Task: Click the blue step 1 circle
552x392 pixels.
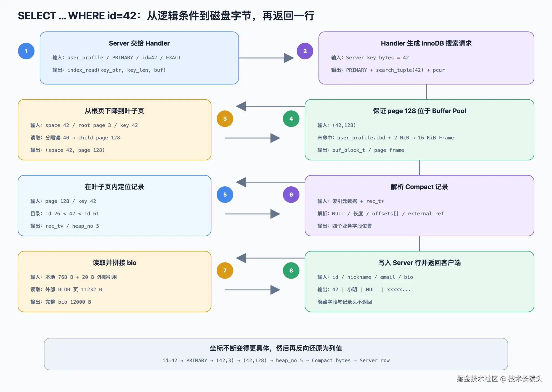Action: (26, 51)
